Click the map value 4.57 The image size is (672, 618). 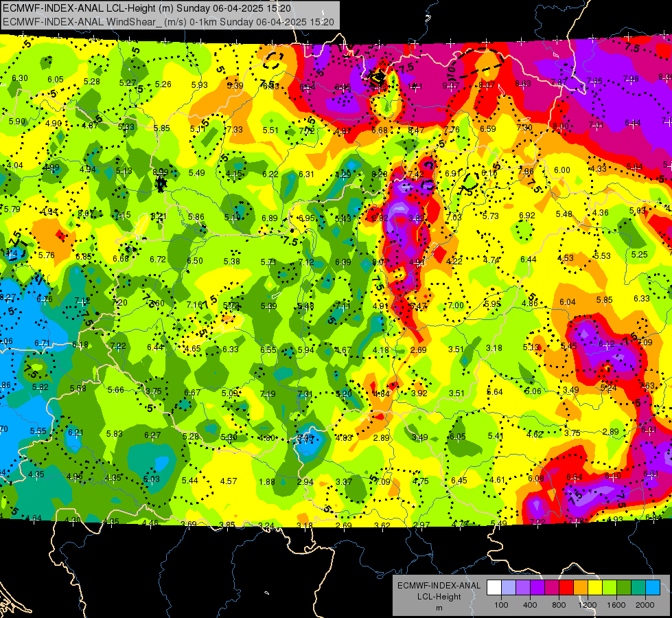[x=229, y=481]
